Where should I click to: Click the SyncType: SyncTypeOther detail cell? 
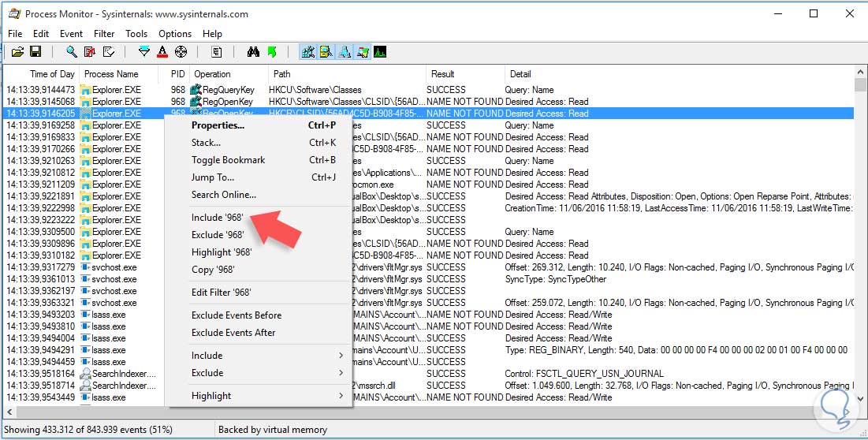tap(556, 279)
